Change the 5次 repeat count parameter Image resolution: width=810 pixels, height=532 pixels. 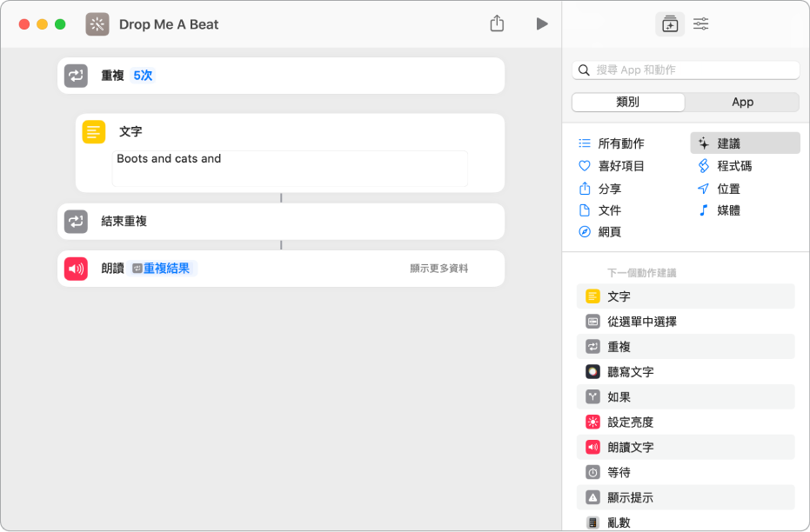tap(143, 76)
